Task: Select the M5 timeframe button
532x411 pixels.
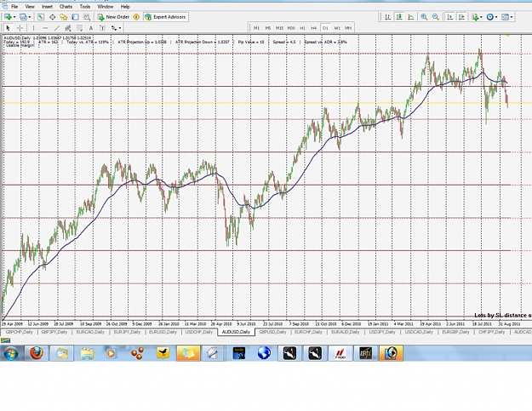Action: [x=268, y=28]
